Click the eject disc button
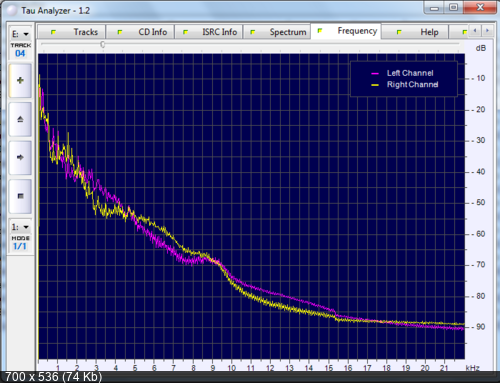Image resolution: width=500 pixels, height=383 pixels. [20, 119]
